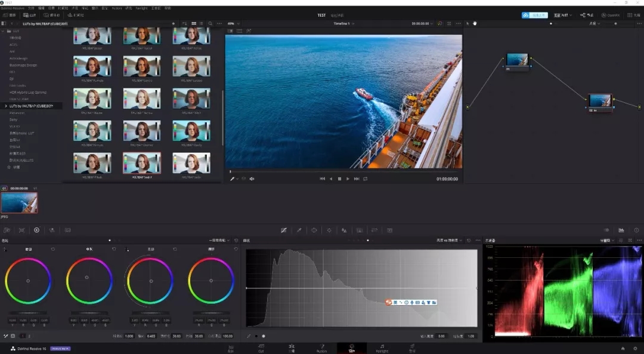Screen dimensions: 644x354
Task: Open the Tracker palette icon
Action: pos(329,230)
